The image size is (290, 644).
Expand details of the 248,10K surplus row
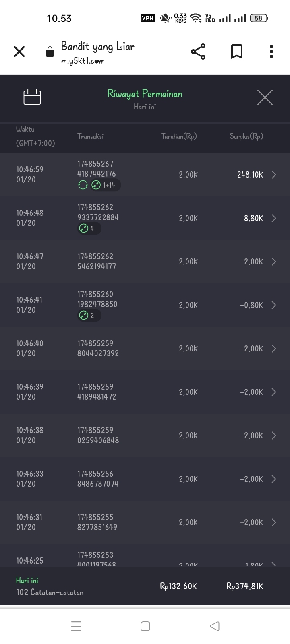click(274, 175)
